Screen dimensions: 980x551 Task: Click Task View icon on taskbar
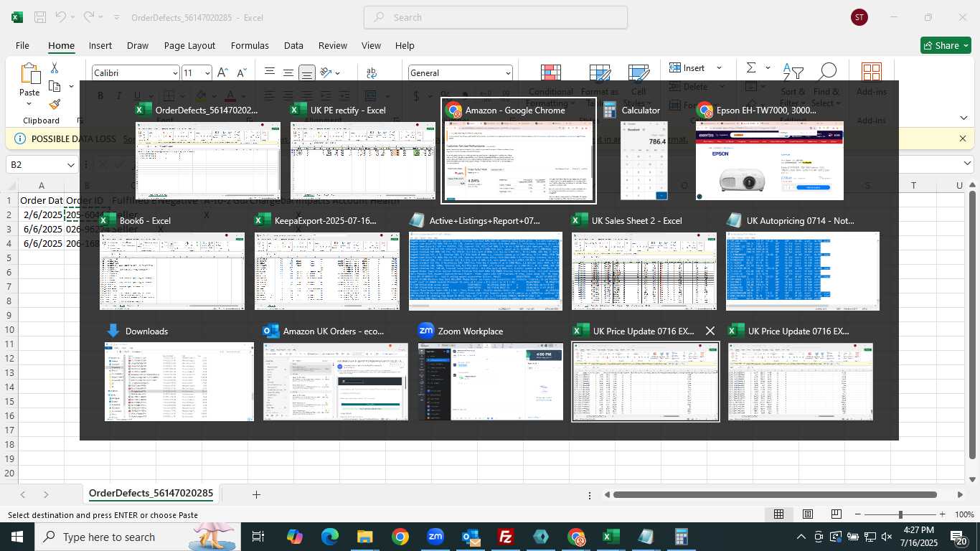258,537
